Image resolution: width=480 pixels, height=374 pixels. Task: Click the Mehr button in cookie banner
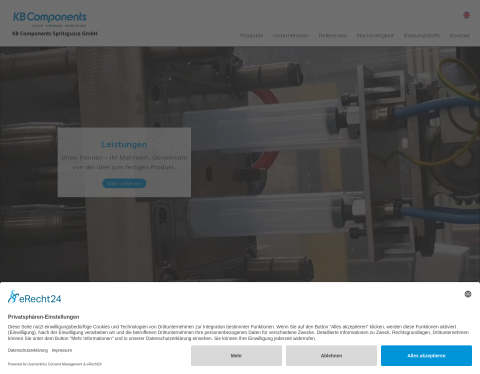tap(236, 356)
